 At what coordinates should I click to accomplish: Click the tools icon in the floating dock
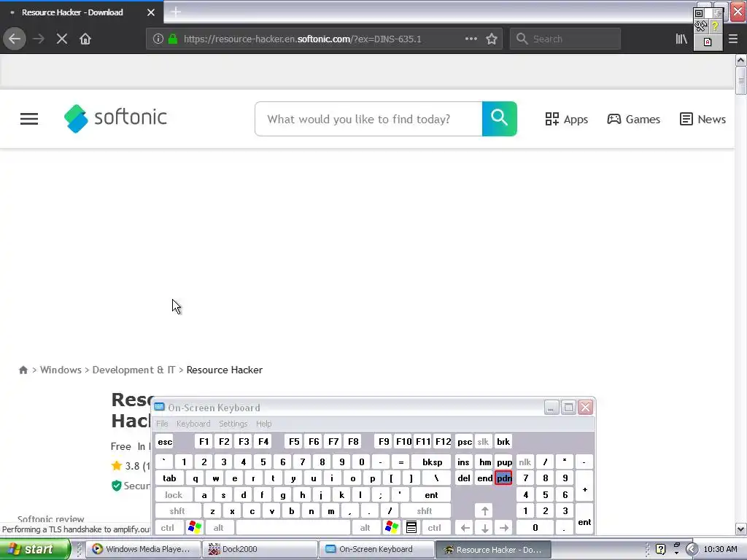coord(701,27)
